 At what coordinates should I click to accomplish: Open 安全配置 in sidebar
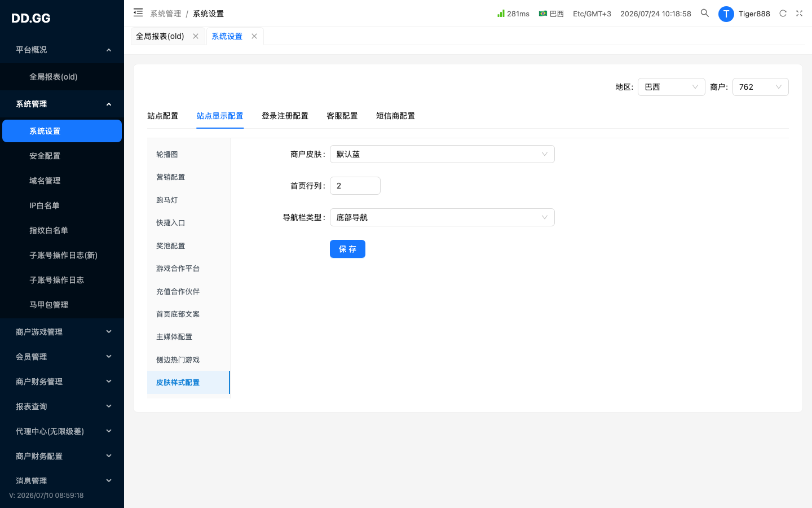62,156
